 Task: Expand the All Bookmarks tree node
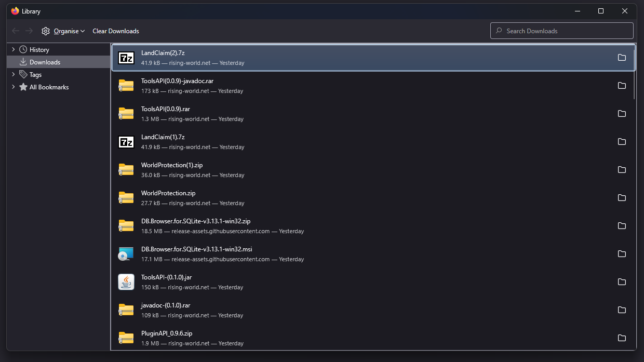[x=13, y=87]
